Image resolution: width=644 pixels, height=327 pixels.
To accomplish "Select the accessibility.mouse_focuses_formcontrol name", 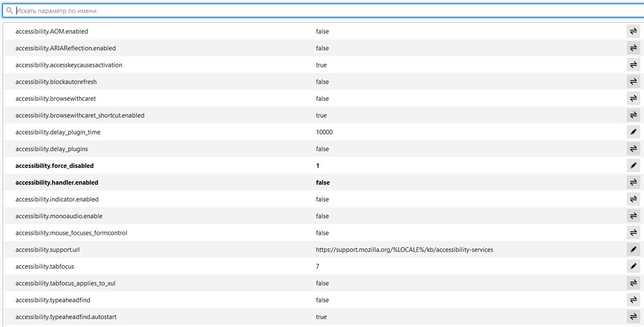I will 71,233.
